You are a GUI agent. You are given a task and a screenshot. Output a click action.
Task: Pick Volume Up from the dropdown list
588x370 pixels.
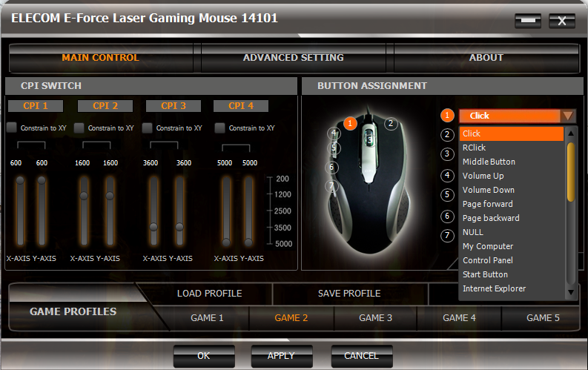tap(511, 176)
